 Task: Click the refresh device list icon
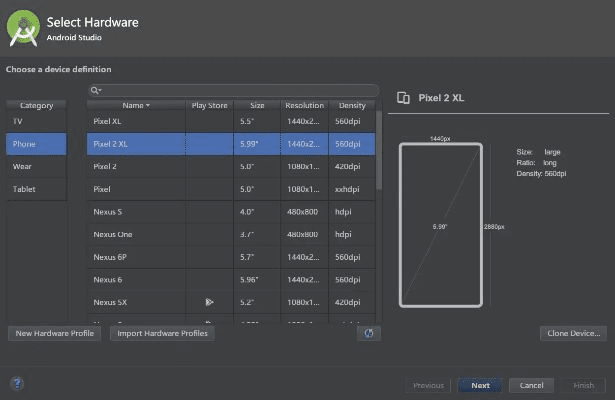click(368, 333)
